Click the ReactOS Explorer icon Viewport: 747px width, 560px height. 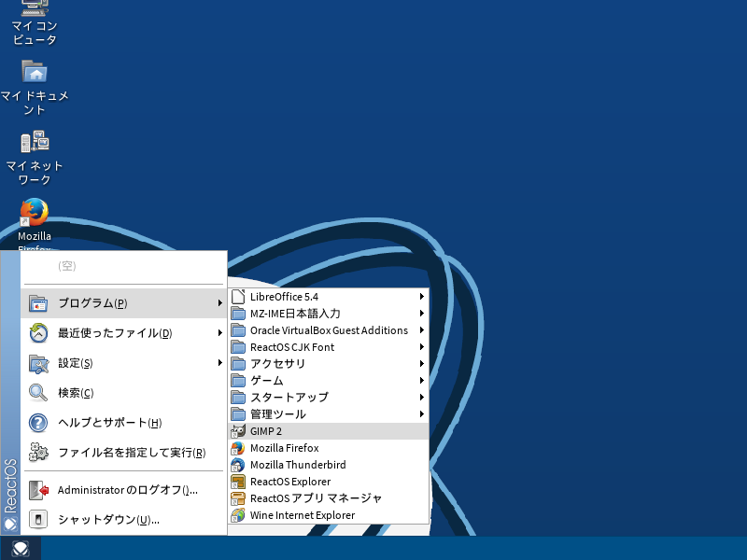click(238, 482)
